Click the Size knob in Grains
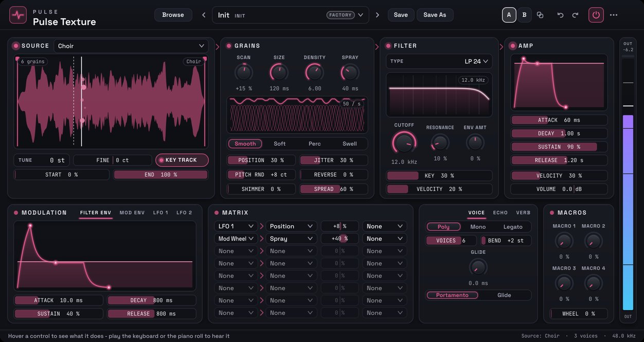The width and height of the screenshot is (644, 342). (x=279, y=72)
